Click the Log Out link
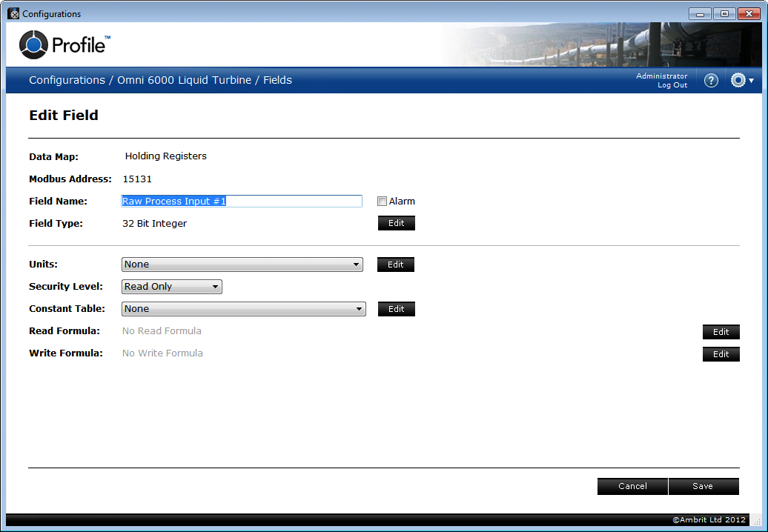The height and width of the screenshot is (532, 768). pyautogui.click(x=672, y=85)
